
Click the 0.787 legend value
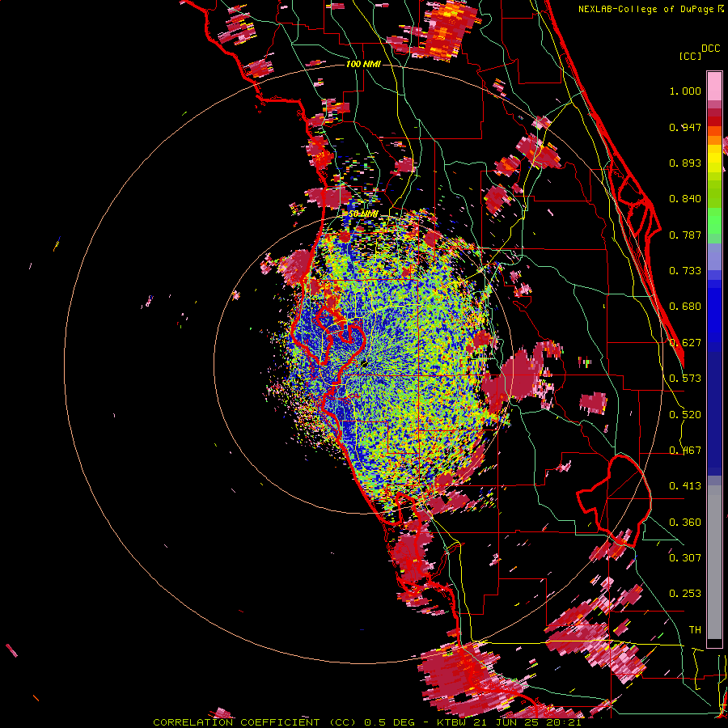685,235
